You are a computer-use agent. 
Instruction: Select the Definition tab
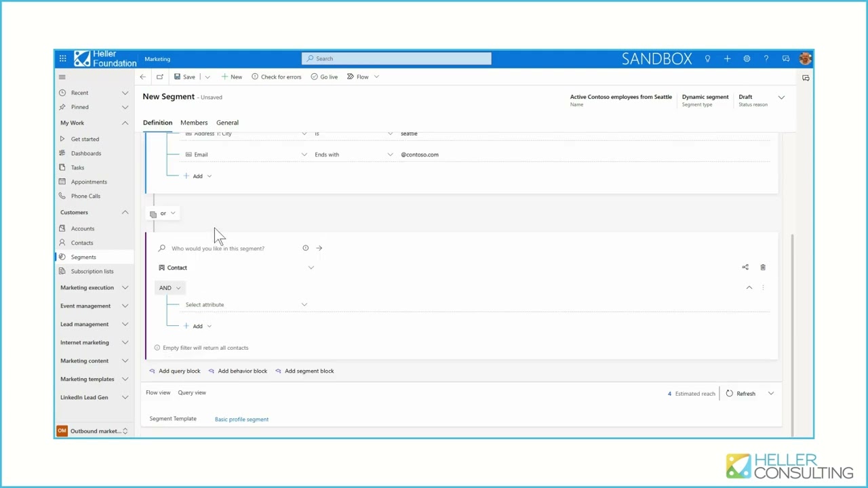157,123
